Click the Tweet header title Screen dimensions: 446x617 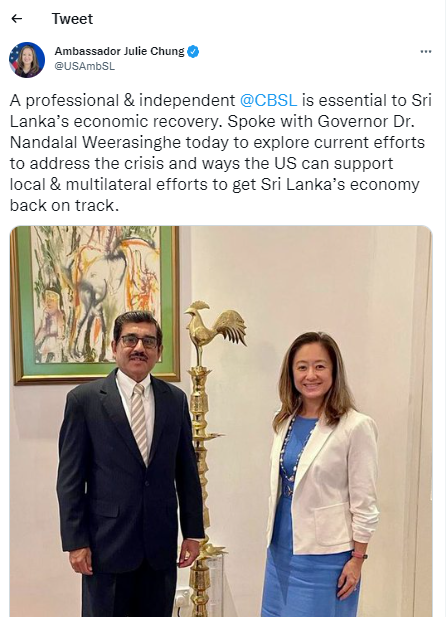(x=72, y=18)
